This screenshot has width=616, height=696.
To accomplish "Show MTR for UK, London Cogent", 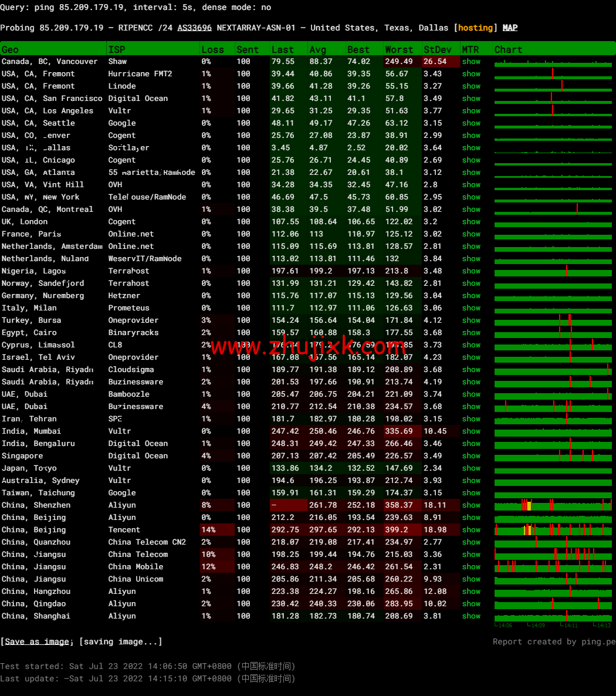I will pos(471,222).
